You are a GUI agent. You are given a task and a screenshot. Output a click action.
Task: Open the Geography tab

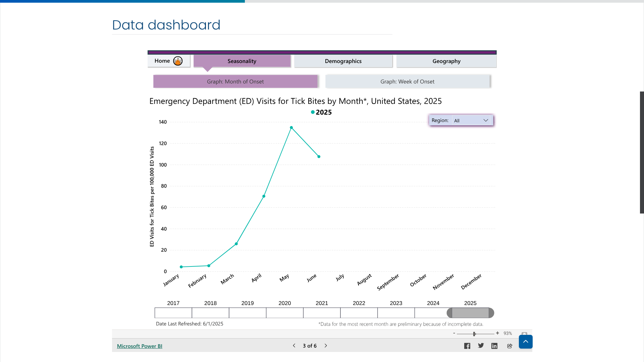446,61
